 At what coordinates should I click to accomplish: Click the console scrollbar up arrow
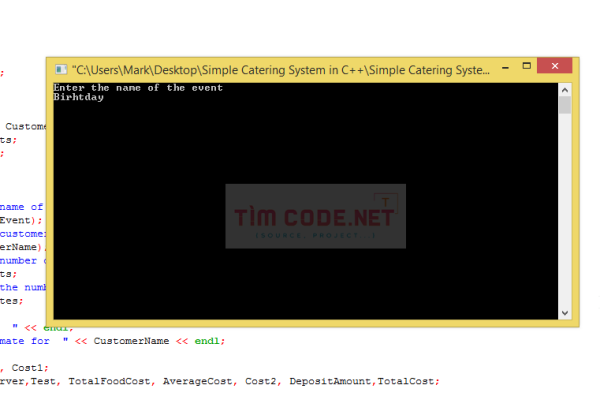[x=565, y=90]
